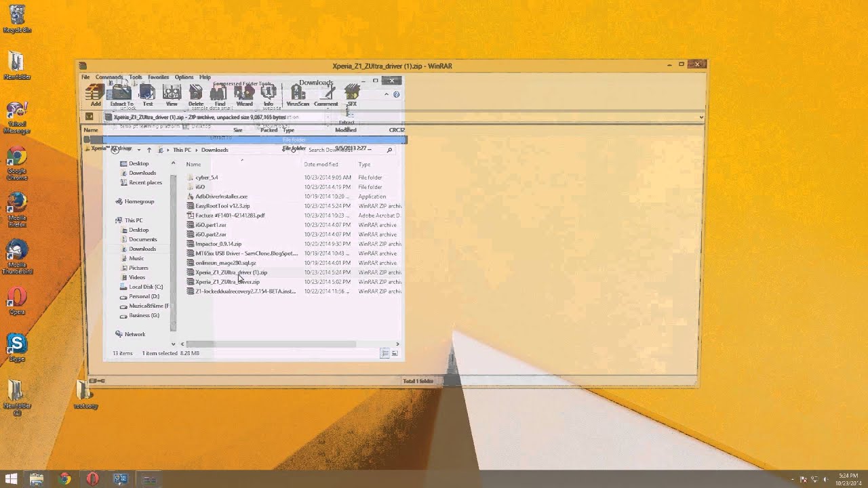Screen dimensions: 868x488
Task: Switch Explorer to large icons view
Action: (395, 353)
